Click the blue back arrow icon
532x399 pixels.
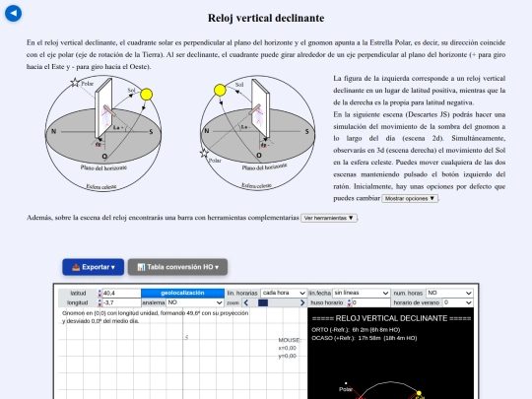13,13
